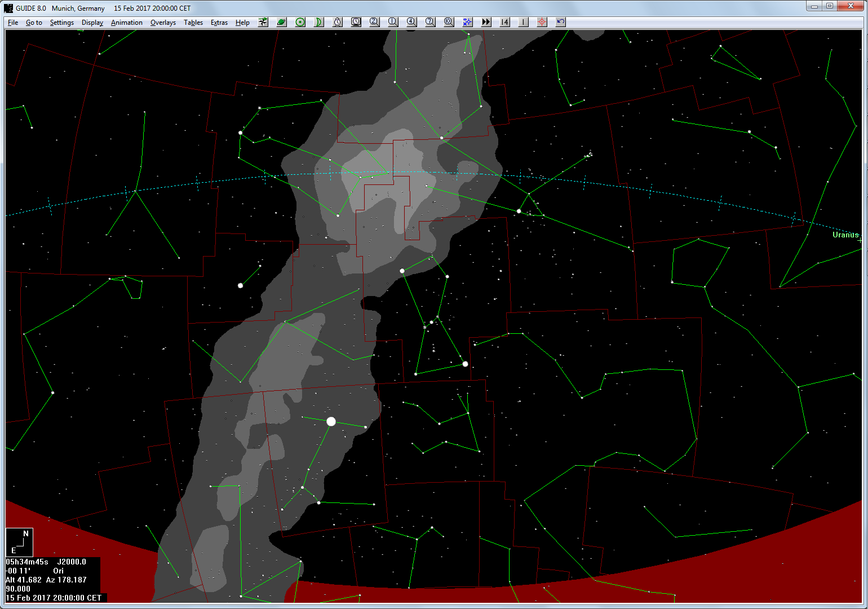This screenshot has height=609, width=868.
Task: Open the File menu
Action: (13, 23)
